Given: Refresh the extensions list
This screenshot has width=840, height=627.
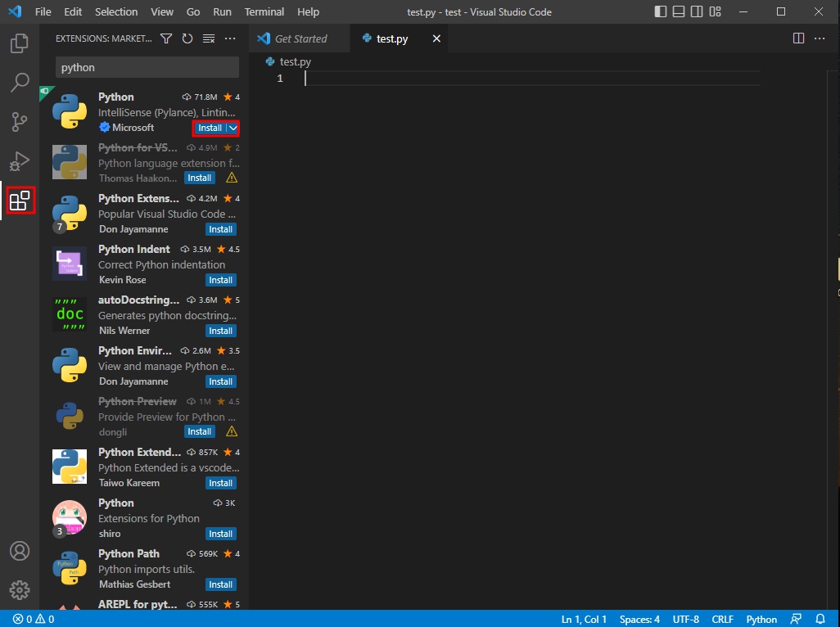Looking at the screenshot, I should (187, 38).
